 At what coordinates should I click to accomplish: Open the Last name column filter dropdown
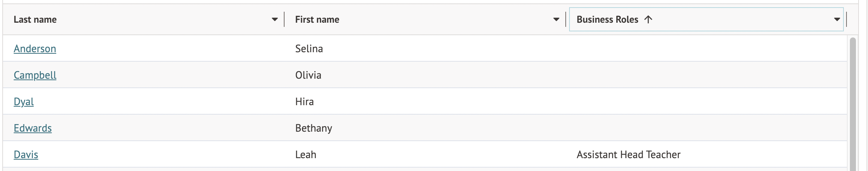pyautogui.click(x=274, y=19)
